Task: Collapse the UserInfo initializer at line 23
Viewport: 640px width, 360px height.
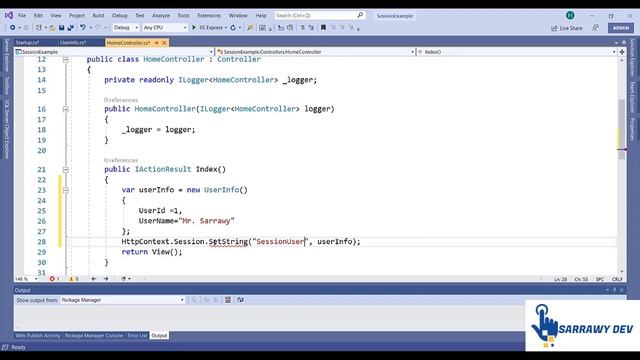Action: [x=66, y=190]
